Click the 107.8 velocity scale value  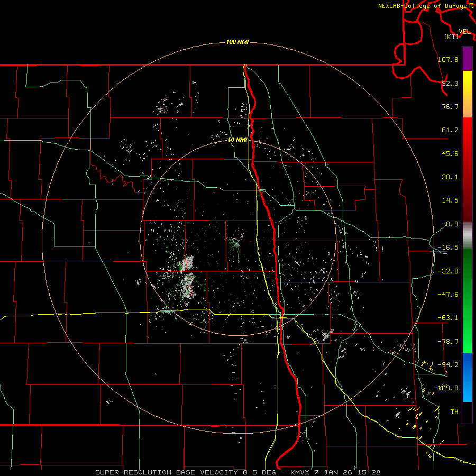point(448,59)
